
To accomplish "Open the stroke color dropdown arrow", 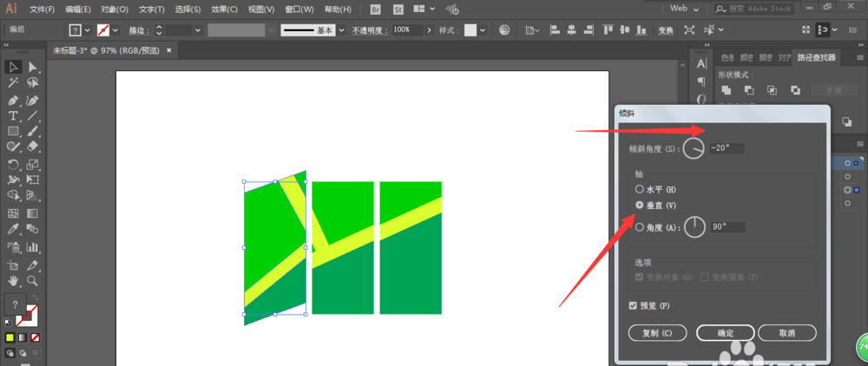I will click(115, 30).
